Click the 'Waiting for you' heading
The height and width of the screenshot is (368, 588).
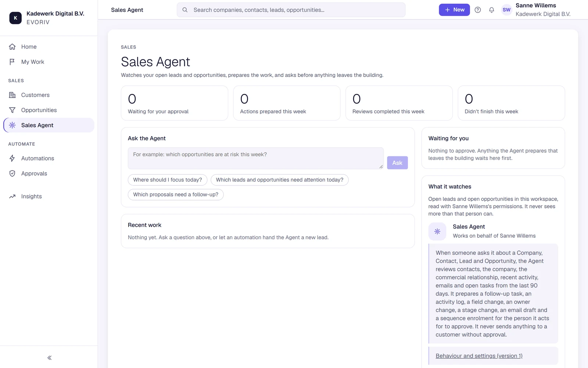448,138
